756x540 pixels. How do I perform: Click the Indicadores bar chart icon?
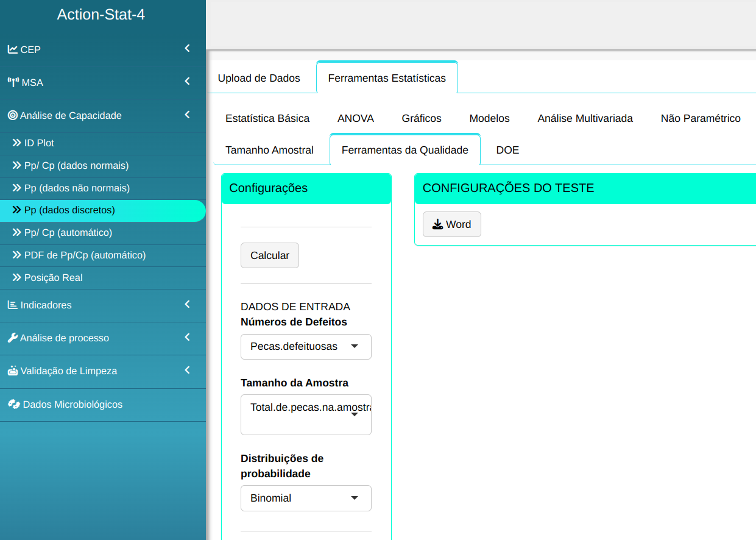(x=12, y=305)
